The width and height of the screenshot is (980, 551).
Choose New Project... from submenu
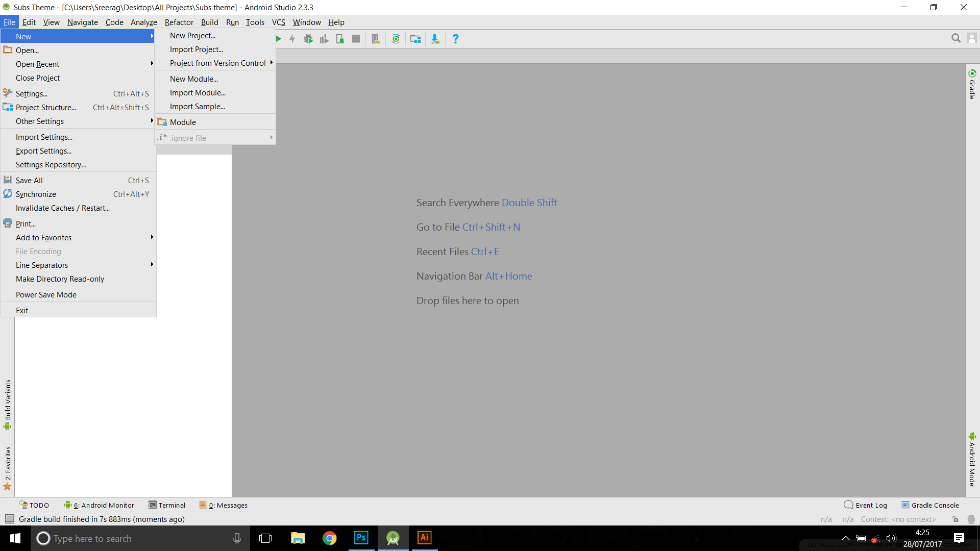pyautogui.click(x=192, y=36)
